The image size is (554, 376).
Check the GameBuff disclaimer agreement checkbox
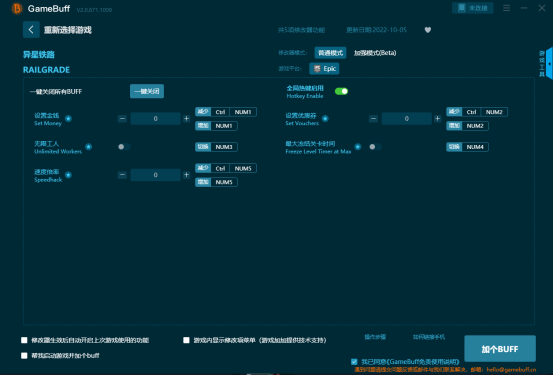(x=354, y=362)
